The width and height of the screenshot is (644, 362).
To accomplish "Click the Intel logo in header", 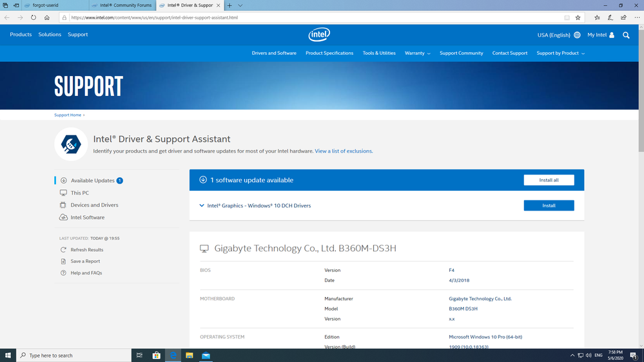I will pyautogui.click(x=319, y=35).
